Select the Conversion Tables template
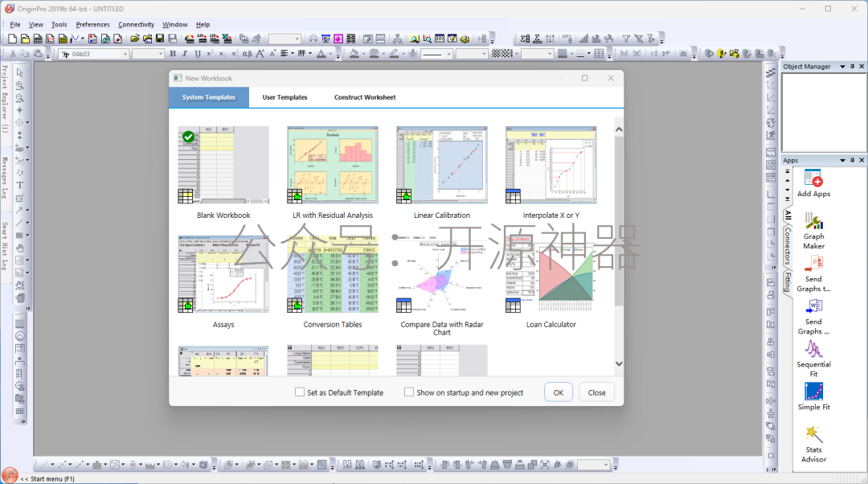This screenshot has width=868, height=484. click(x=332, y=282)
